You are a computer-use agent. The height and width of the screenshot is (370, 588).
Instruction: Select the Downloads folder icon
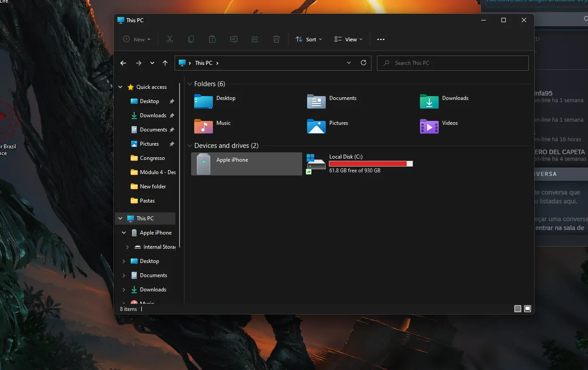click(x=429, y=101)
